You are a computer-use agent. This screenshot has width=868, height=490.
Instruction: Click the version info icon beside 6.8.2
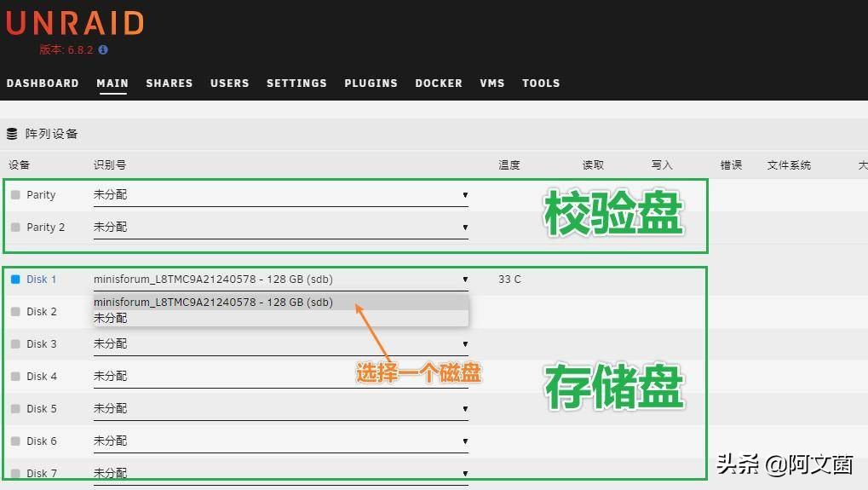tap(103, 49)
